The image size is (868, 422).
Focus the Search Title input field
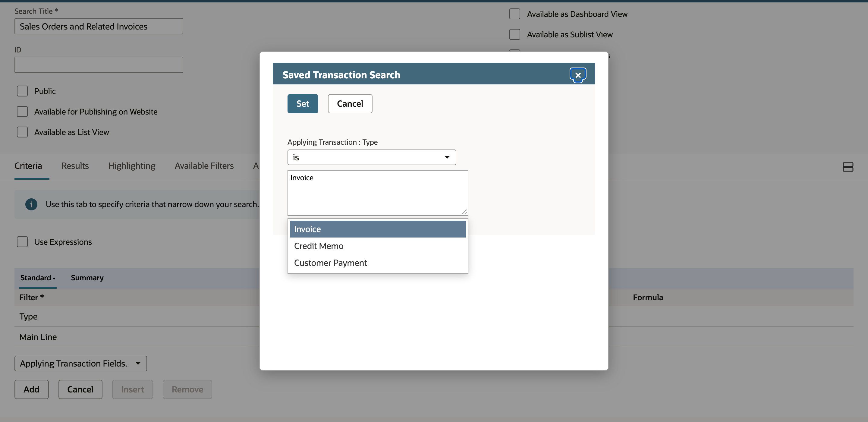click(99, 26)
